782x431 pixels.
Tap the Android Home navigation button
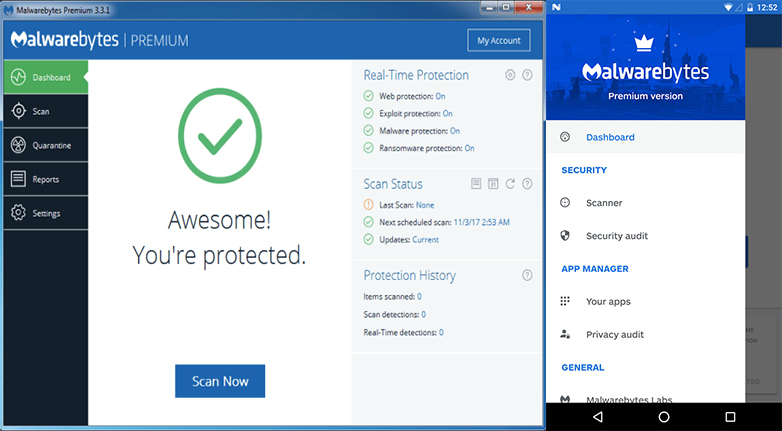[664, 417]
